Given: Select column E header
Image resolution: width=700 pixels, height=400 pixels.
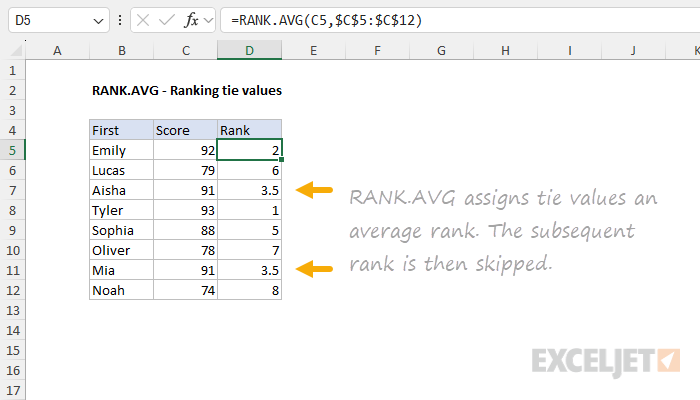Looking at the screenshot, I should click(x=313, y=50).
